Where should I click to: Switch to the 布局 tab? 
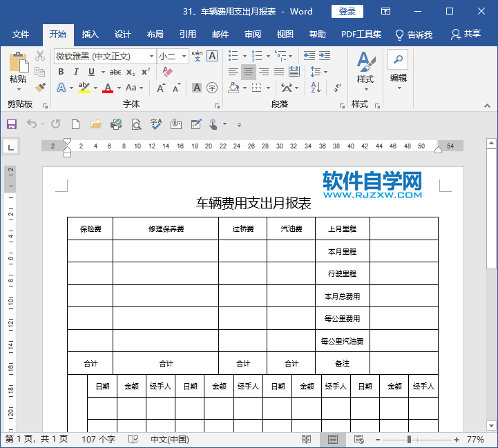click(155, 35)
